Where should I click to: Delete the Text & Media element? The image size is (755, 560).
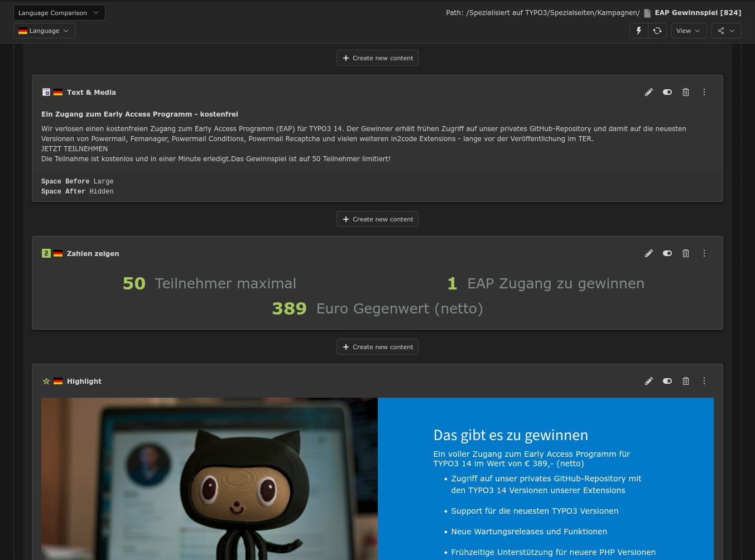(x=686, y=92)
